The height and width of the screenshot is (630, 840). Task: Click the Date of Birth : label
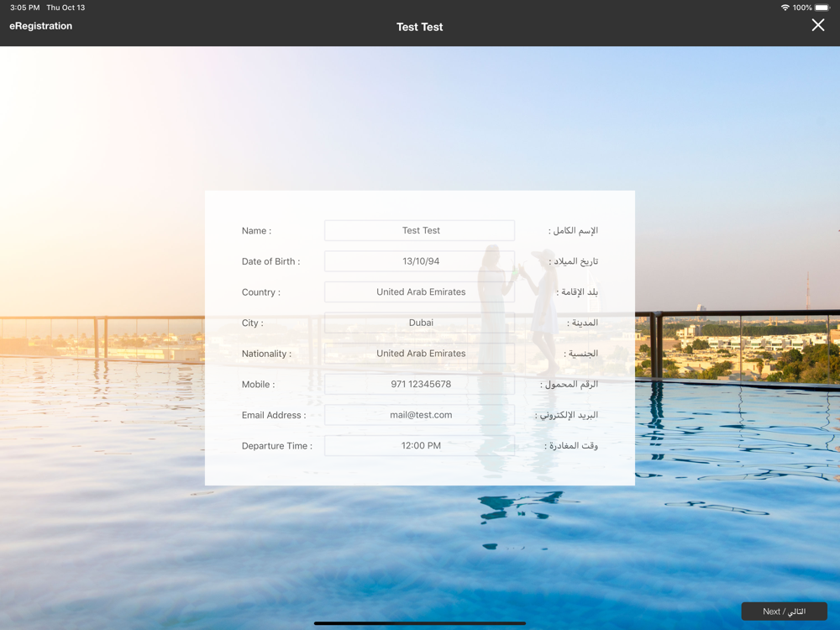[x=270, y=261]
